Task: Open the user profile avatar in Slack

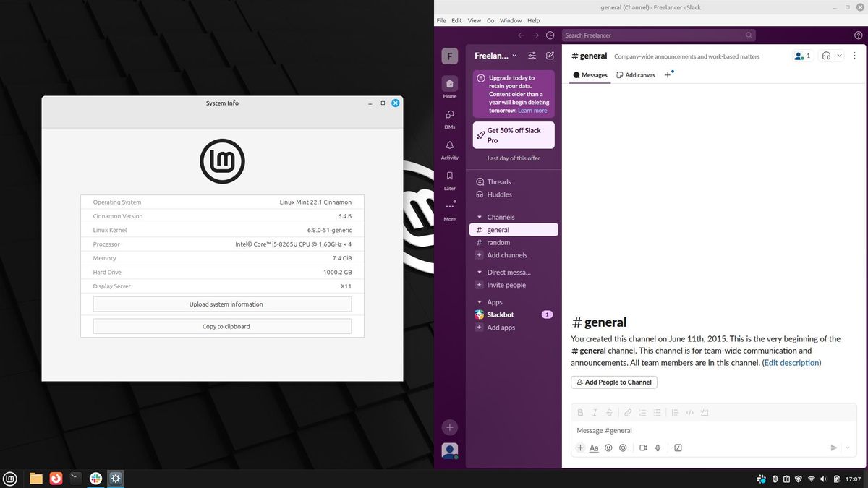Action: pos(450,450)
